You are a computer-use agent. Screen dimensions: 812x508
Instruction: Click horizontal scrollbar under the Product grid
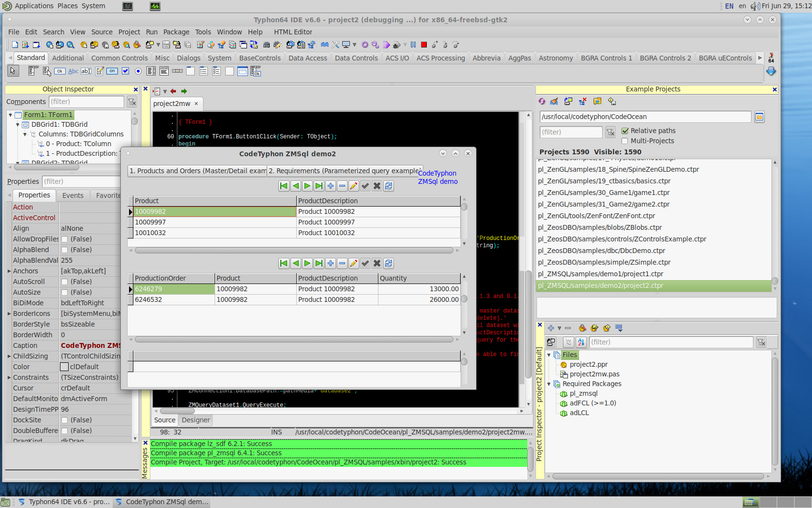pyautogui.click(x=294, y=251)
